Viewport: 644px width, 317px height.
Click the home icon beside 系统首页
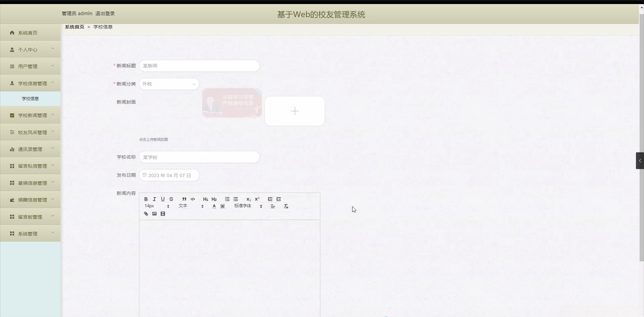pyautogui.click(x=12, y=33)
